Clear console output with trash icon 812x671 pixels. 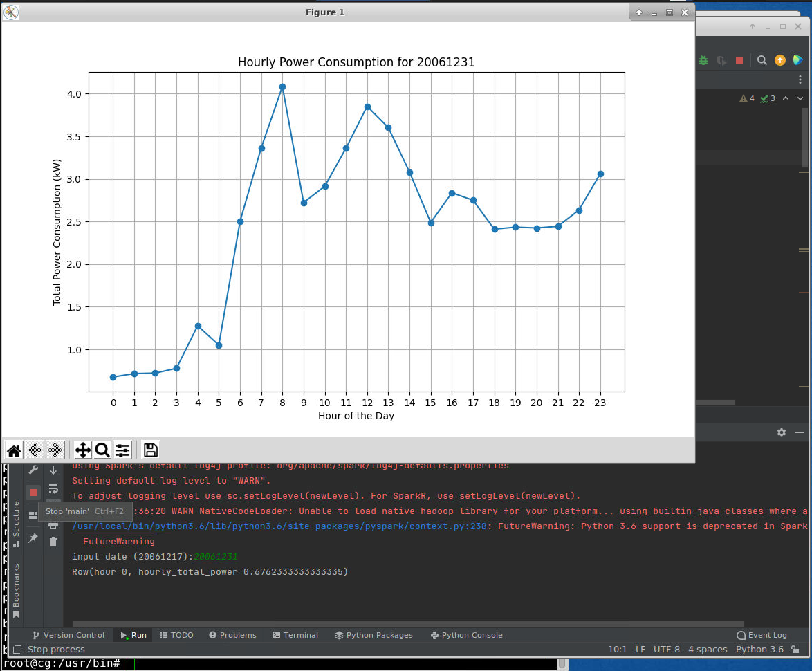pyautogui.click(x=53, y=542)
